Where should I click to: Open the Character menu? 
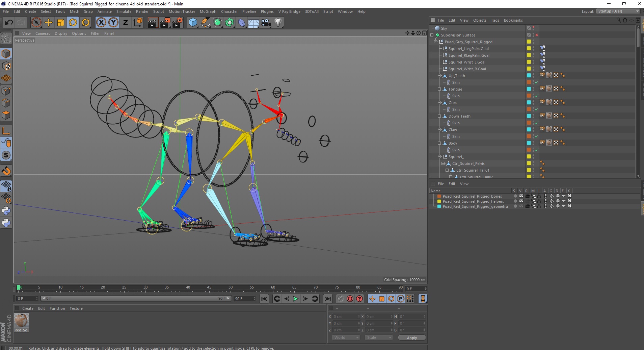point(229,11)
